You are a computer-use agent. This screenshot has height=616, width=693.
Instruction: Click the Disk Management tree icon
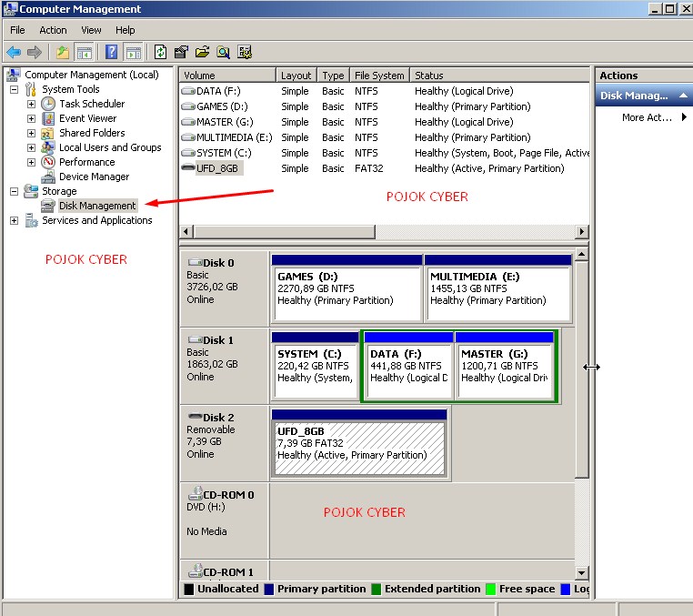(47, 206)
